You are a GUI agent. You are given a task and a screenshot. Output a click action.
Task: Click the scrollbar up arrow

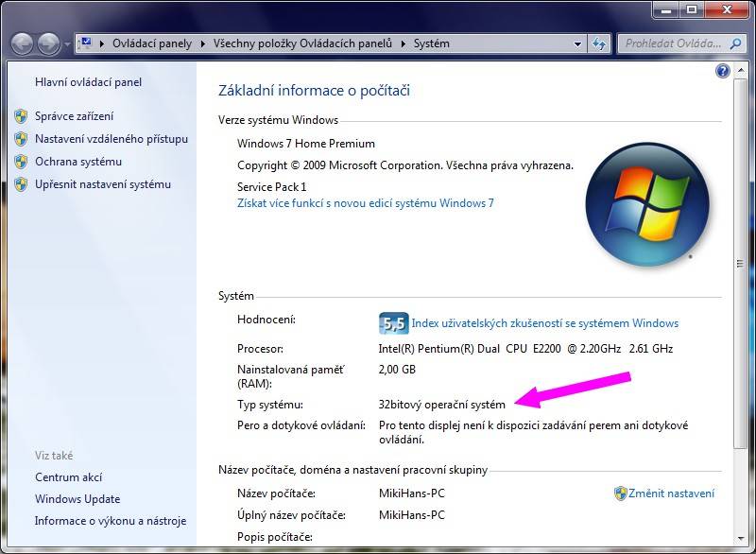pos(740,71)
